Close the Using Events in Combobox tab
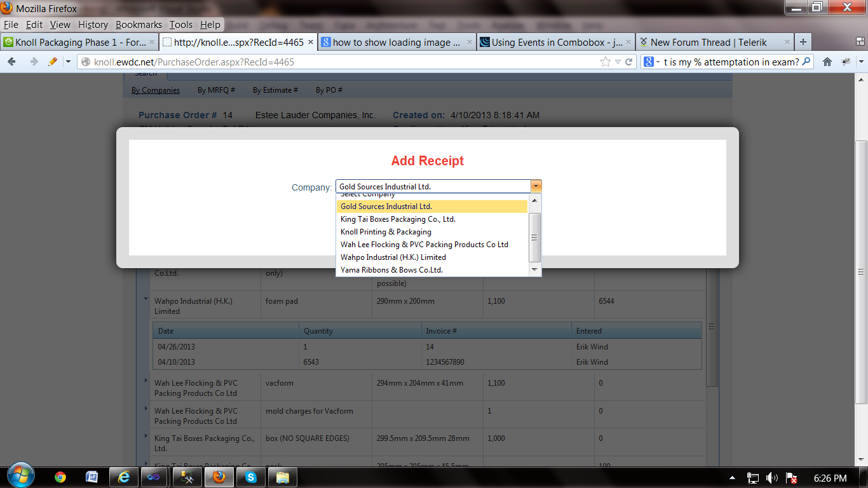This screenshot has width=868, height=488. [x=628, y=43]
